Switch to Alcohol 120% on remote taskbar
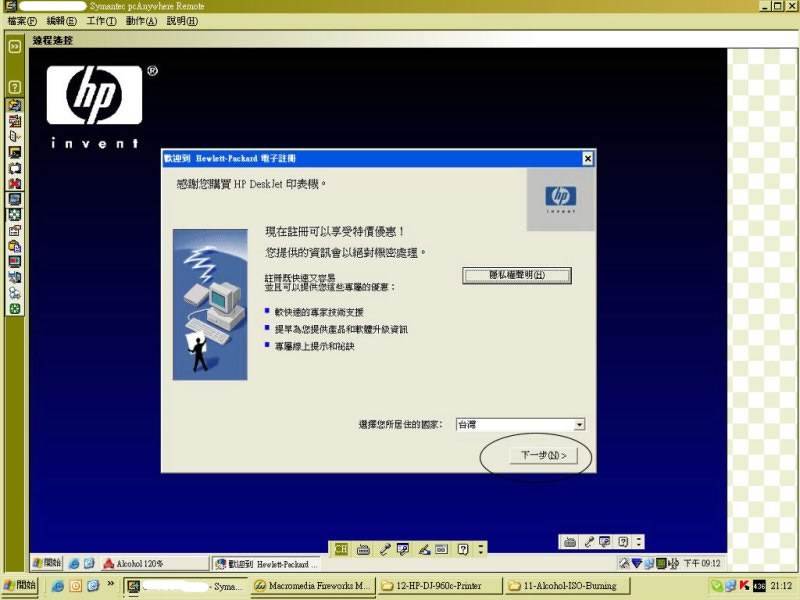This screenshot has height=600, width=800. [x=155, y=564]
